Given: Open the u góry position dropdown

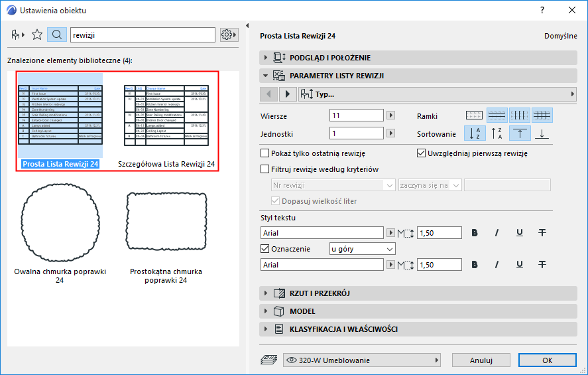Looking at the screenshot, I should (362, 249).
